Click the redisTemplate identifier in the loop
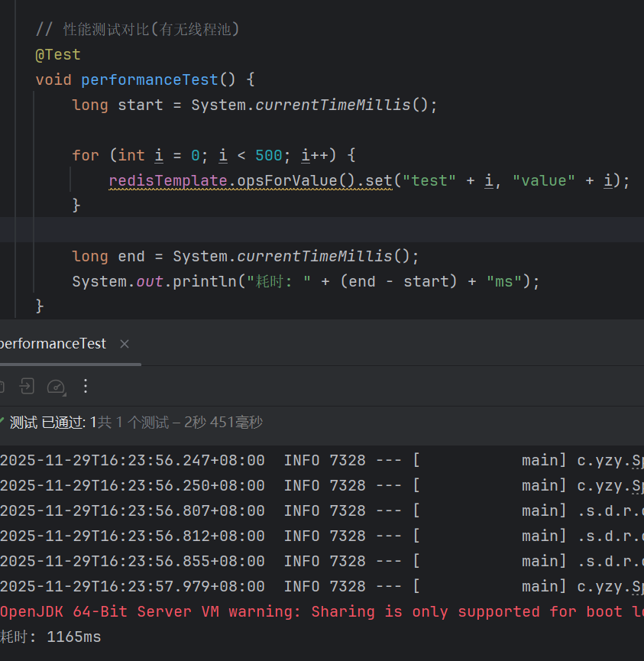Screen dimensions: 644x661 tap(168, 181)
